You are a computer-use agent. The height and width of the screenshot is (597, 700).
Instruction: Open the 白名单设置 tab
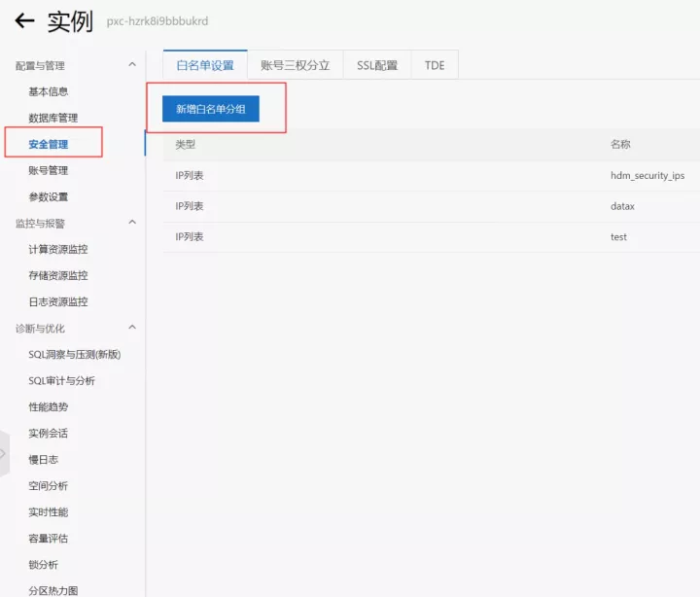click(205, 65)
